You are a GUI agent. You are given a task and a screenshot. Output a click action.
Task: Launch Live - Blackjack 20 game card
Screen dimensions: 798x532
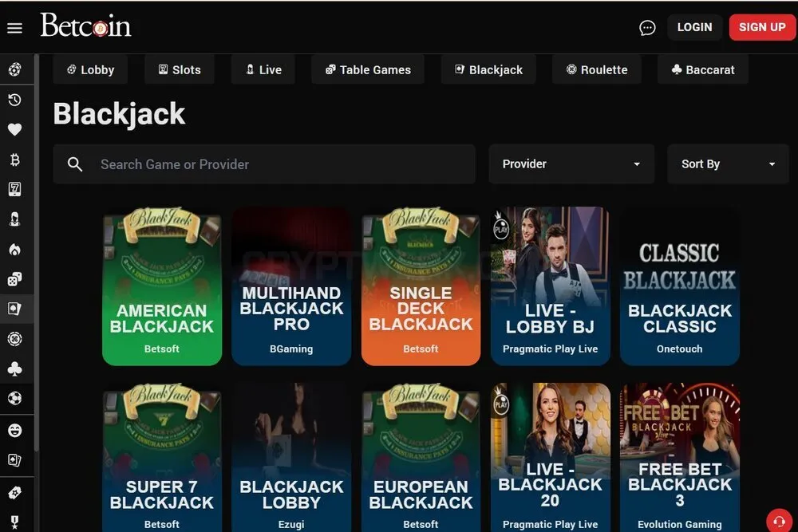click(x=550, y=458)
